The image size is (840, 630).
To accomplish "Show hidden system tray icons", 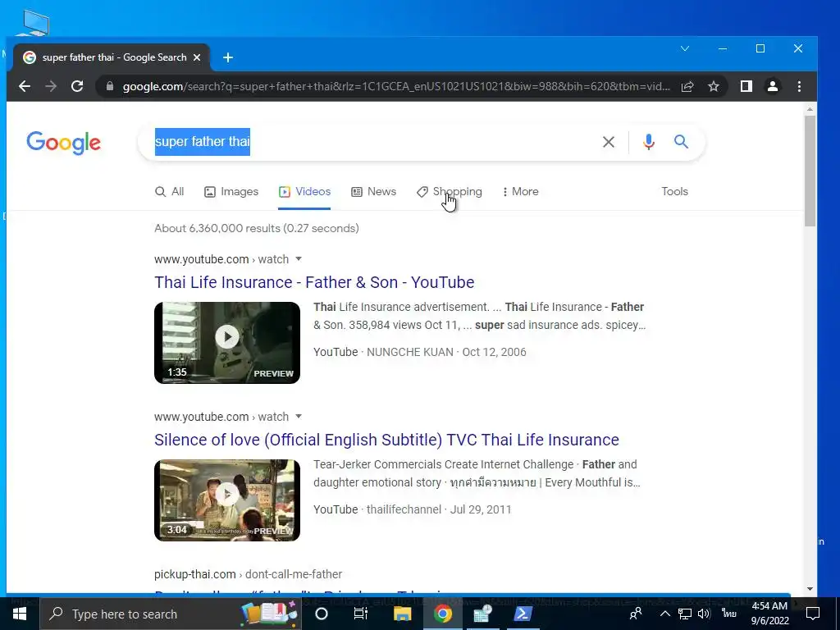I will point(664,614).
